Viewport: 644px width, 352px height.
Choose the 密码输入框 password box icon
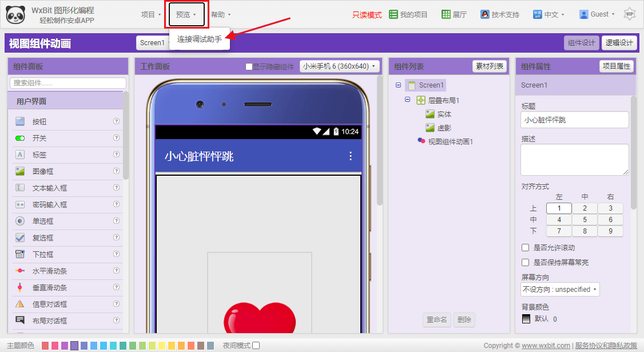19,204
